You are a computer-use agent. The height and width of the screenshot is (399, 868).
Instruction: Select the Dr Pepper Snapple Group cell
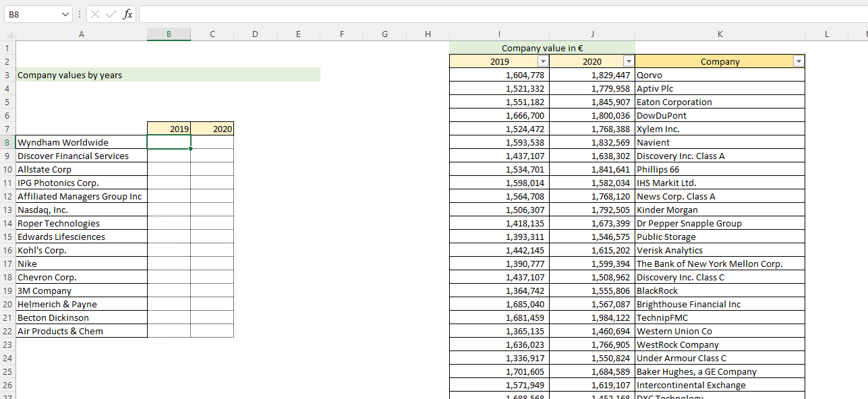tap(720, 223)
